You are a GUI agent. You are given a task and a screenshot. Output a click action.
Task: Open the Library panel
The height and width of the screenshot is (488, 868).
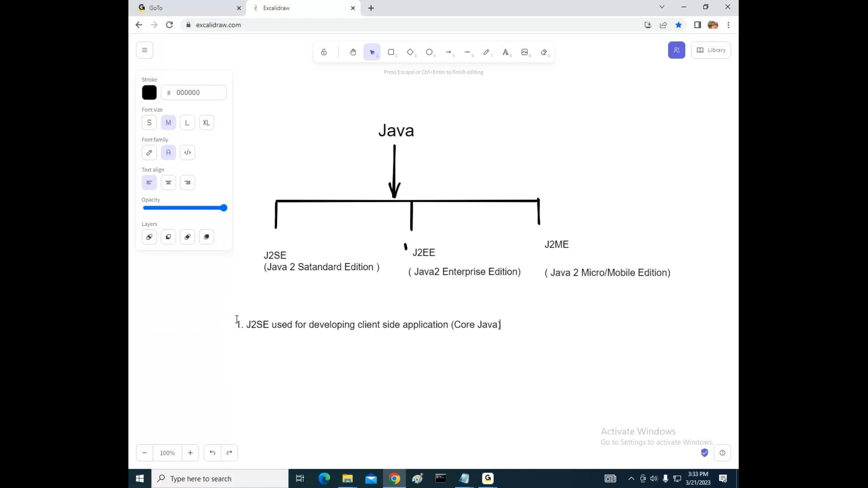coord(711,50)
